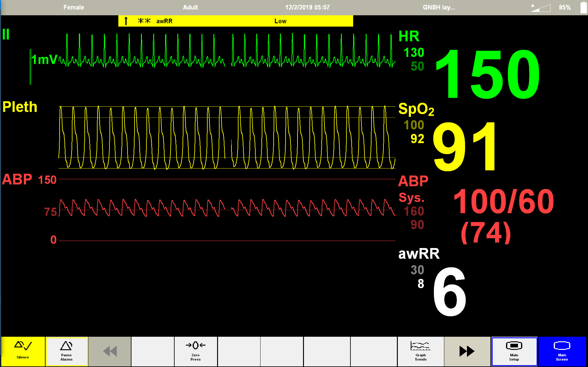Click the fast-forward double-arrow key
This screenshot has height=367, width=588.
tap(467, 351)
